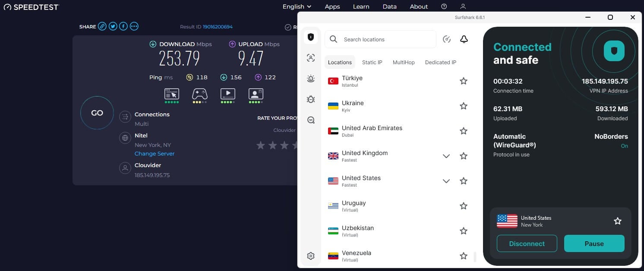Click the Speedtest browsing capability icon
This screenshot has width=644, height=271.
click(x=171, y=94)
